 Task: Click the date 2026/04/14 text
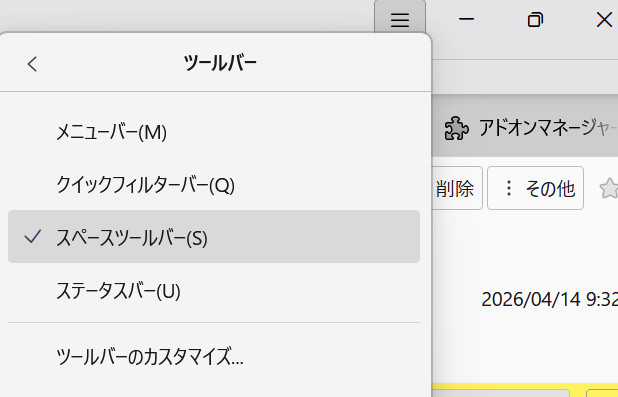coord(531,299)
